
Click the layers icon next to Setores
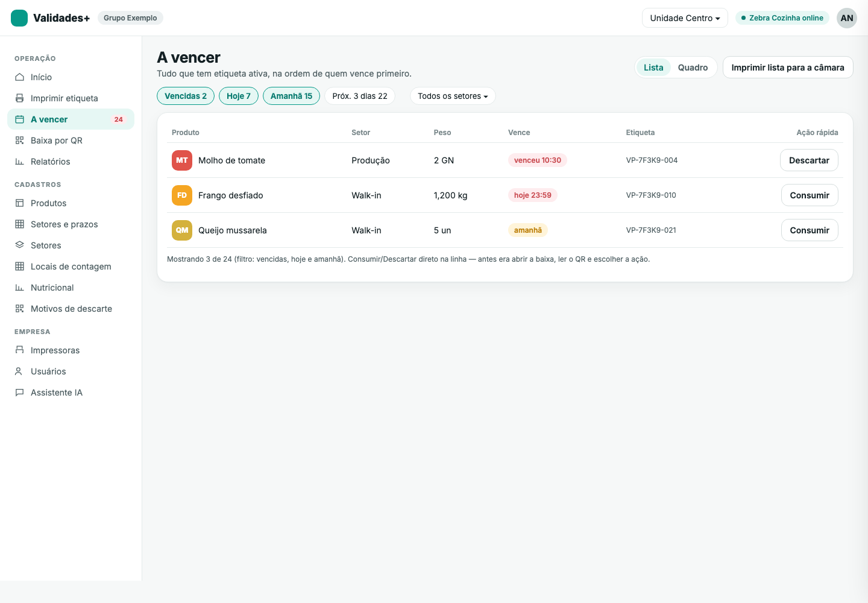point(19,245)
